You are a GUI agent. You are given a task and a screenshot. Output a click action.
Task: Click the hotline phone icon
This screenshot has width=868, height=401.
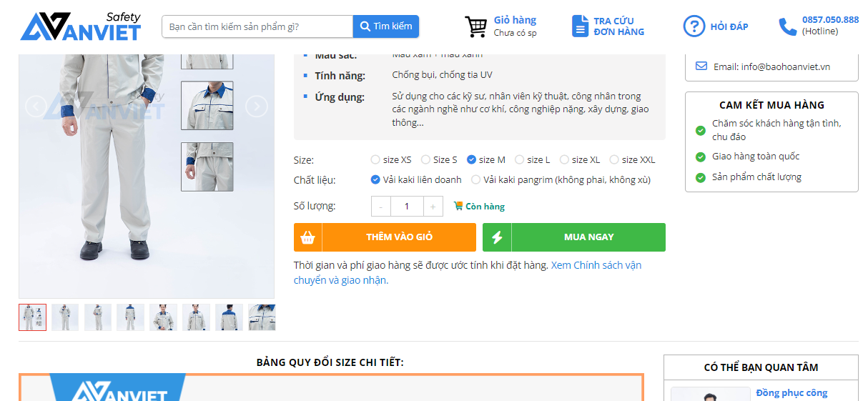click(787, 26)
